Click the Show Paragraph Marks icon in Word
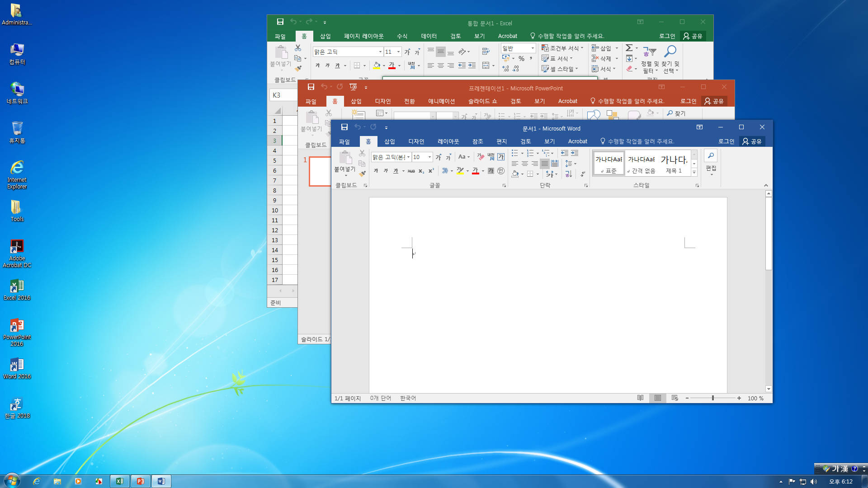The height and width of the screenshot is (488, 868). tap(583, 174)
